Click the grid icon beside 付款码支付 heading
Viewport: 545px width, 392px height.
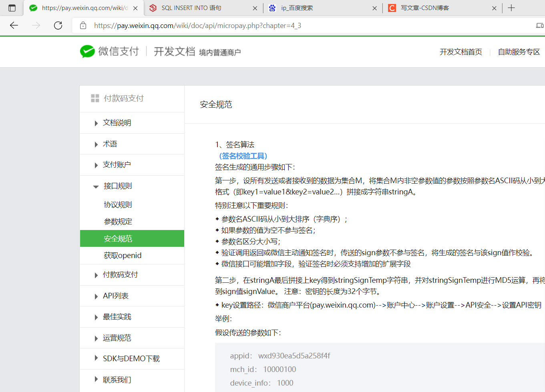95,98
